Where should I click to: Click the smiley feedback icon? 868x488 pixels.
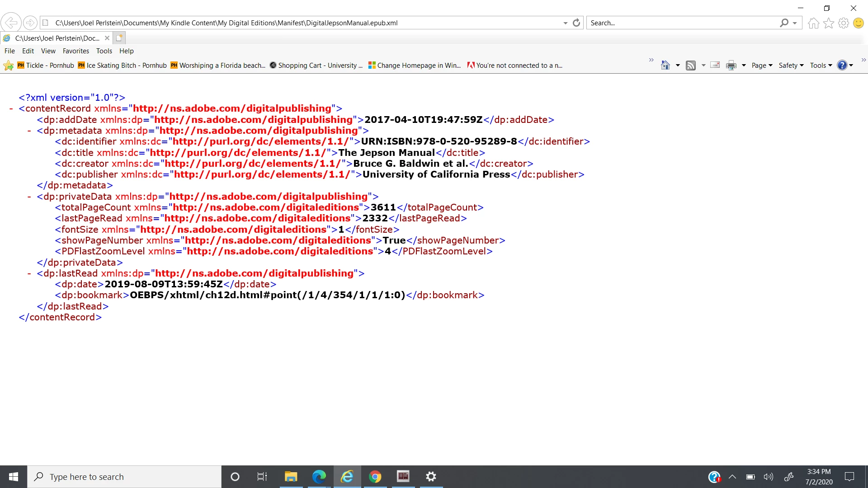[859, 23]
